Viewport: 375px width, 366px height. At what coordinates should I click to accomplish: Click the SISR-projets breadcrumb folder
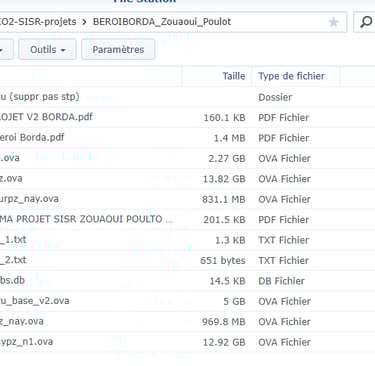pyautogui.click(x=38, y=22)
